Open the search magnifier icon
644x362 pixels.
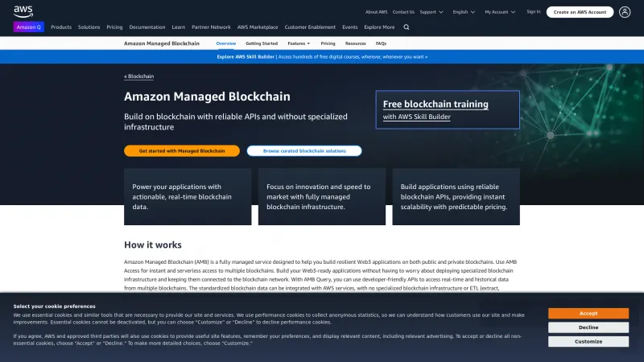coord(407,27)
